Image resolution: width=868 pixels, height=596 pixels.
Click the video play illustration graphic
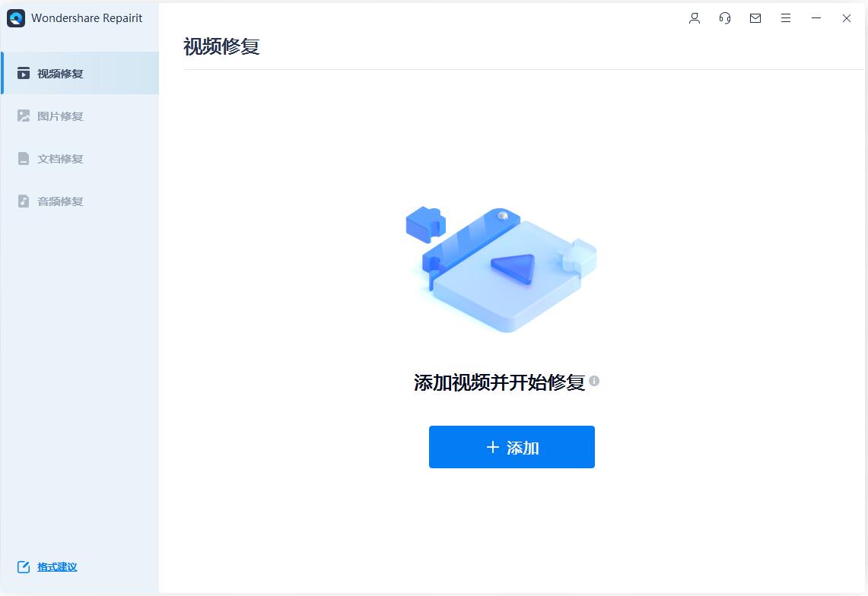[x=501, y=269]
